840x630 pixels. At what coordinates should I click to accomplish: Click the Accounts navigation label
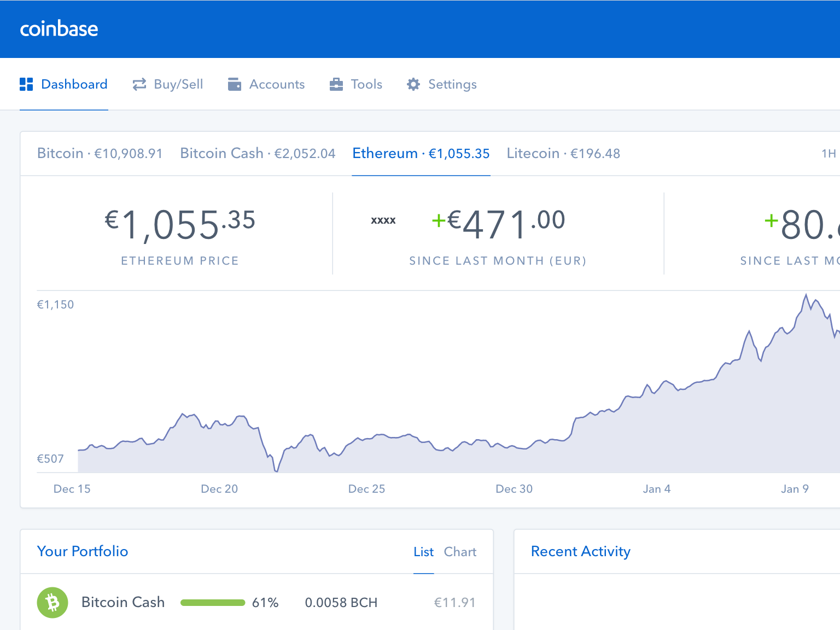coord(277,84)
